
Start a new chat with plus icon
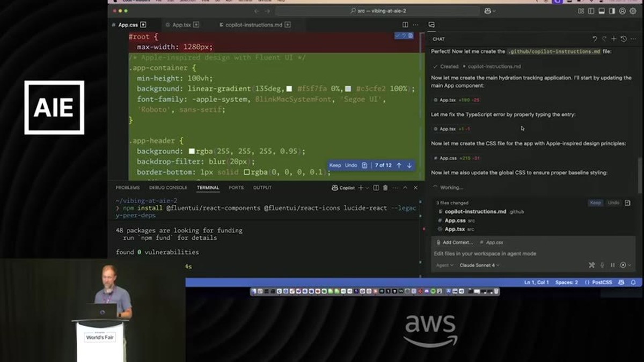614,39
